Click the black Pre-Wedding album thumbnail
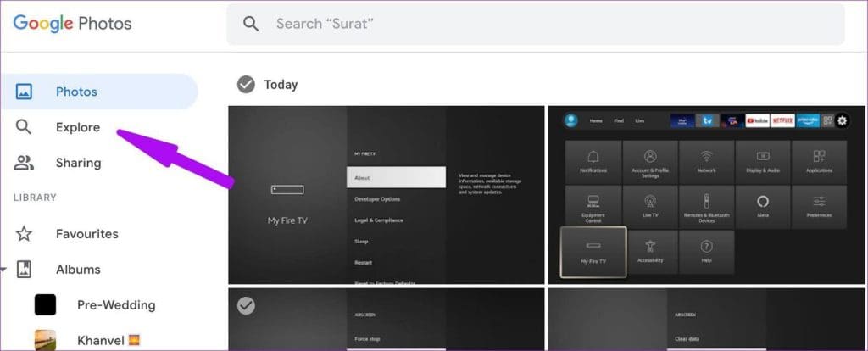This screenshot has height=351, width=868. pyautogui.click(x=45, y=304)
